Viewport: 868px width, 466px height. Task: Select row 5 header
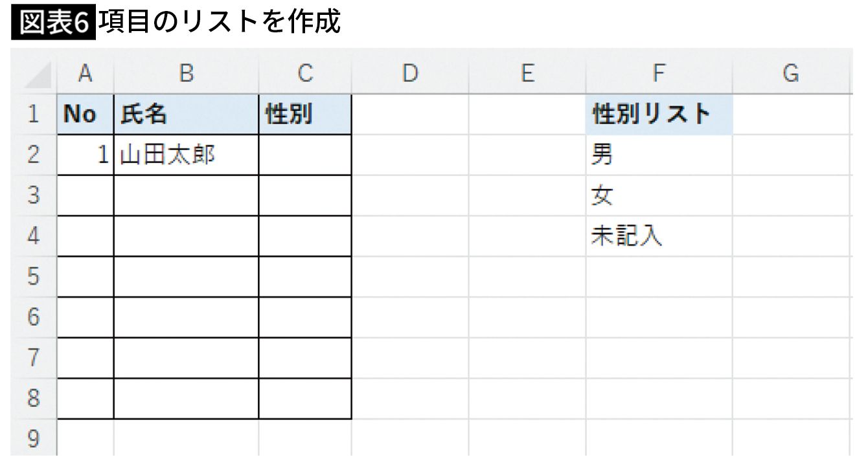click(34, 277)
